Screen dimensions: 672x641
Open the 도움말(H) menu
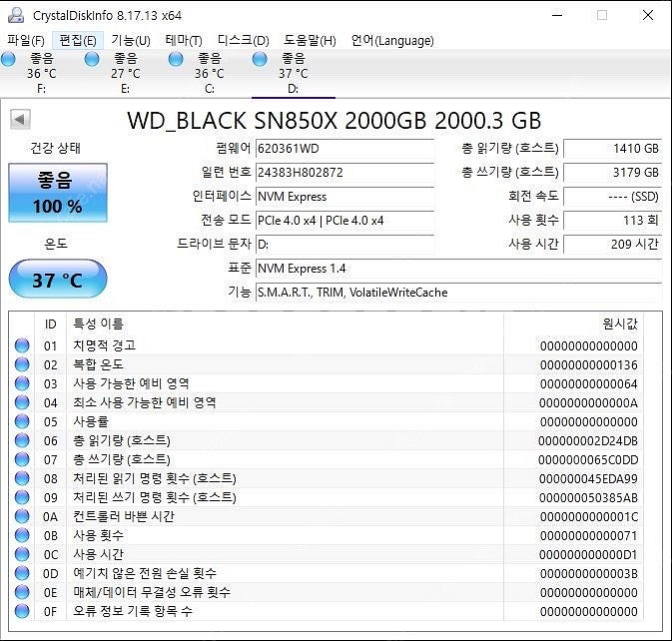pos(310,41)
